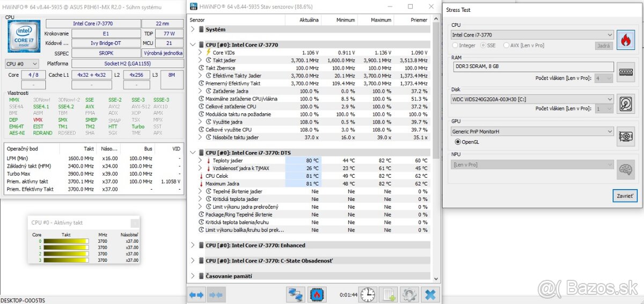Open the Disk thread count dropdown
The image size is (644, 304).
pos(604,108)
